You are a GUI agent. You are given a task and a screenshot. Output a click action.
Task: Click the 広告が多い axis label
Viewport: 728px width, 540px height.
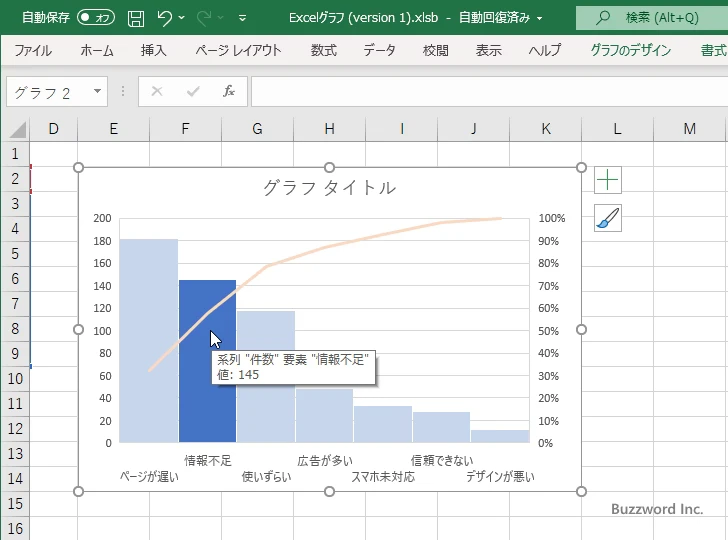[x=325, y=461]
